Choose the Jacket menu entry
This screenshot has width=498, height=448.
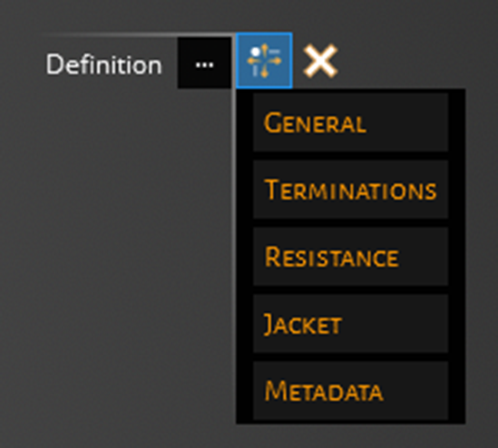[351, 324]
